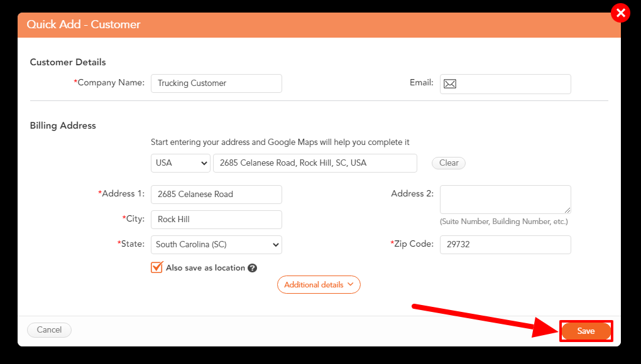This screenshot has width=641, height=364.
Task: Focus the Email input field
Action: pos(505,84)
